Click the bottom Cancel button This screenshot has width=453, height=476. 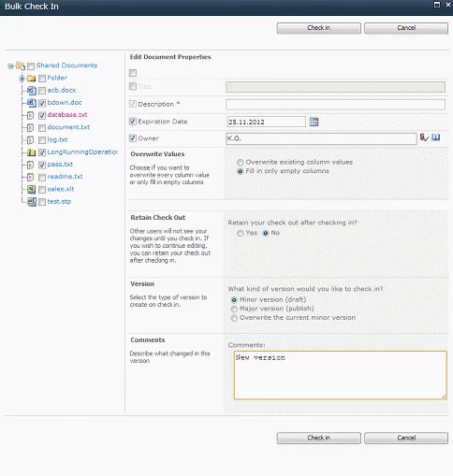click(x=406, y=438)
